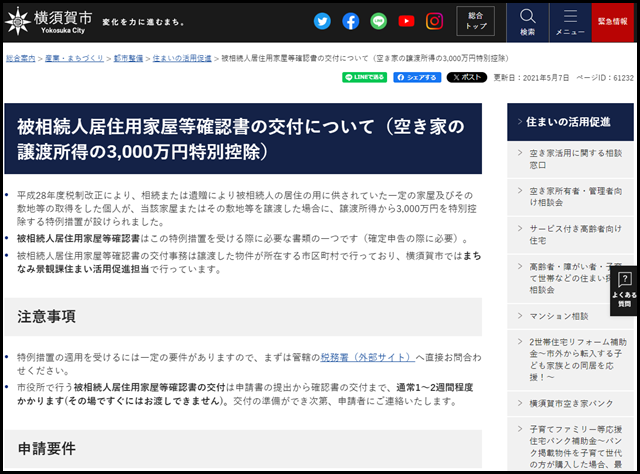Open the Facebook icon in header
640x474 pixels.
[x=350, y=21]
